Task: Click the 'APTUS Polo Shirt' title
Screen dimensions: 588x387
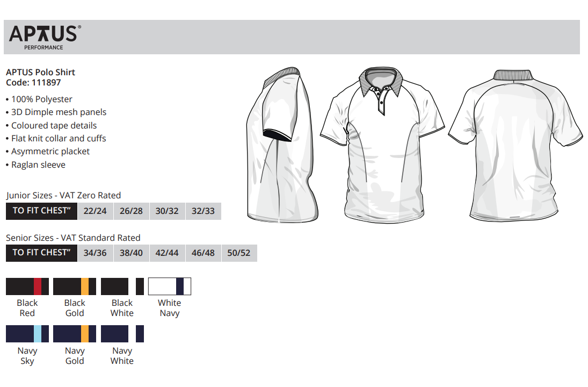Action: [40, 72]
